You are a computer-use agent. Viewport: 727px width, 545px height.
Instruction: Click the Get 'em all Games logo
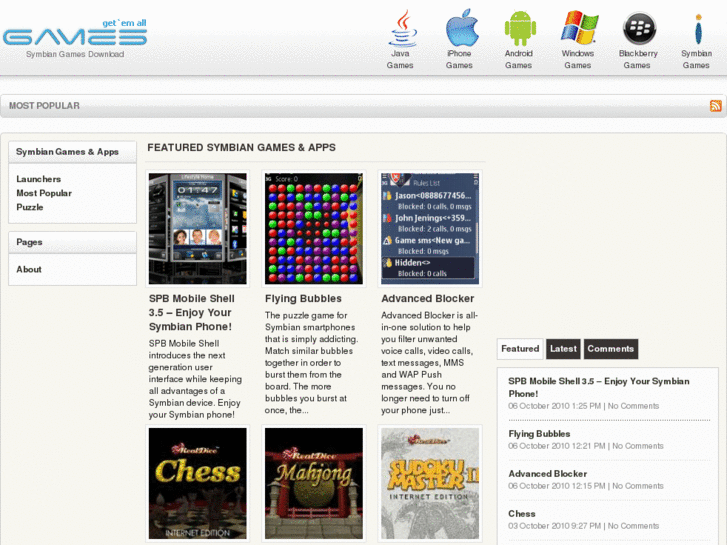pyautogui.click(x=75, y=32)
